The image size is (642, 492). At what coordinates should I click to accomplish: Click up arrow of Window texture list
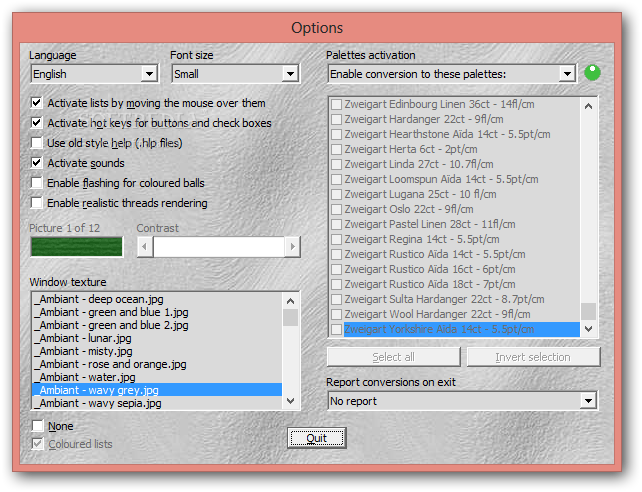tap(291, 301)
